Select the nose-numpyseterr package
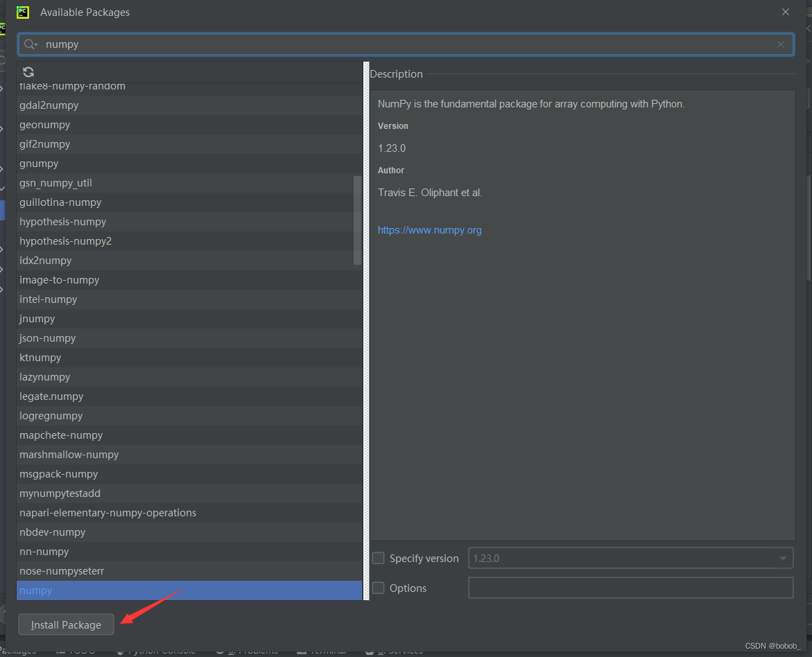The width and height of the screenshot is (812, 657). pos(189,571)
